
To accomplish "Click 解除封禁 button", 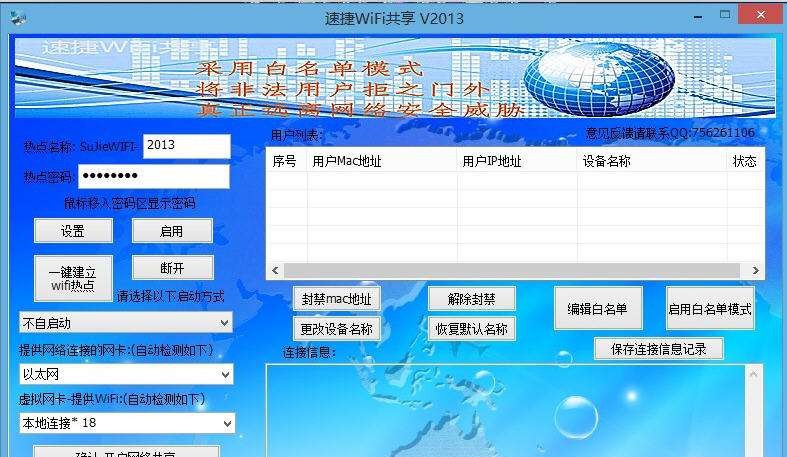I will 472,299.
